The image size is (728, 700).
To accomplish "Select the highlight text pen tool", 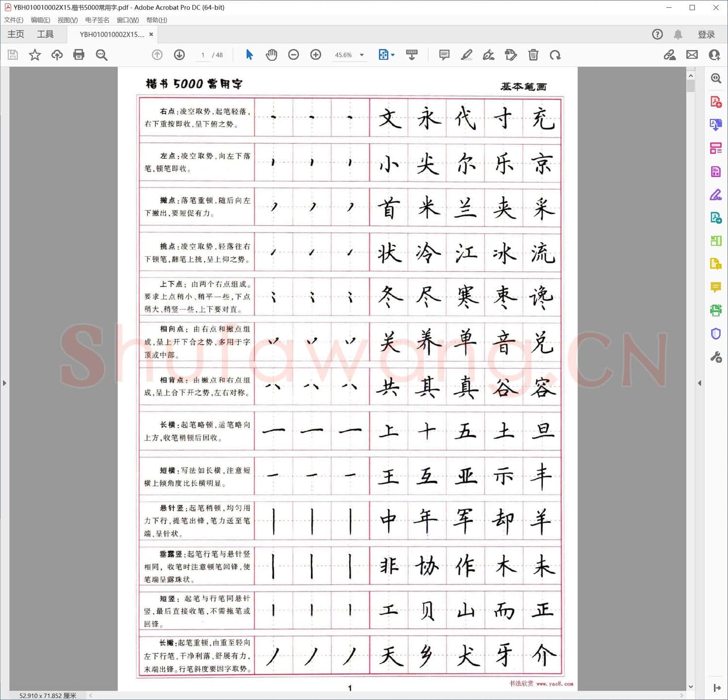I will click(466, 55).
